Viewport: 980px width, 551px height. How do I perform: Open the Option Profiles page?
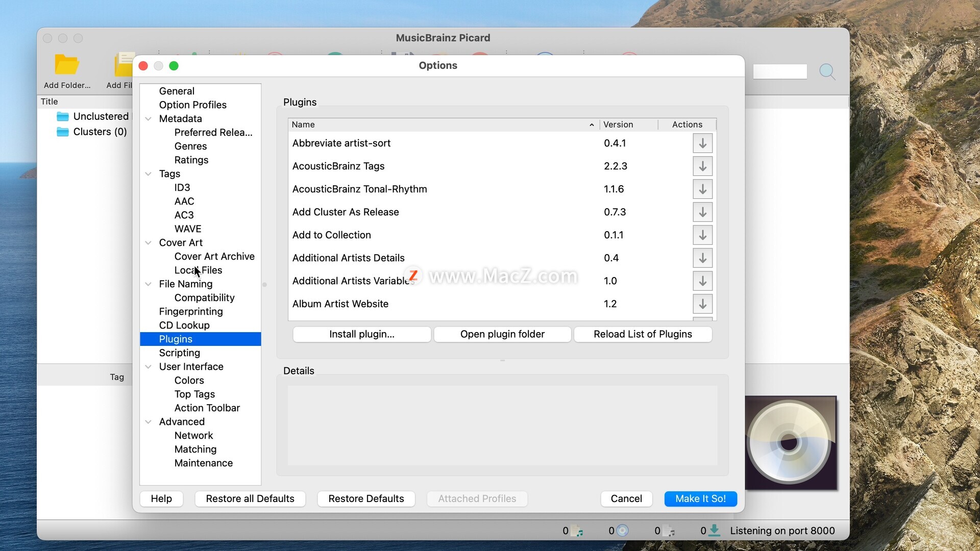(x=192, y=105)
